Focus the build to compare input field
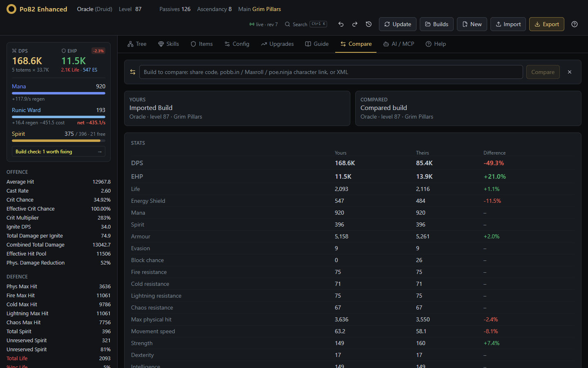588x368 pixels. 331,72
